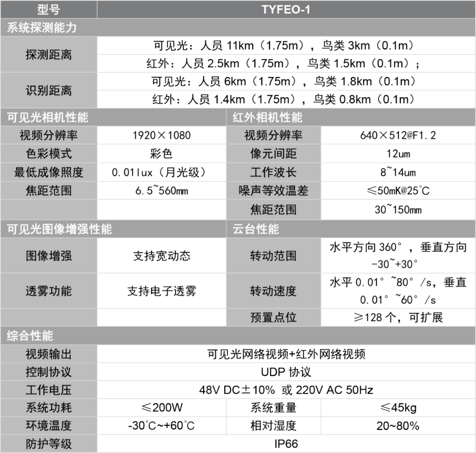This screenshot has height=453, width=476.
Task: Click the TYFEO-1 model header cell
Action: tap(286, 9)
